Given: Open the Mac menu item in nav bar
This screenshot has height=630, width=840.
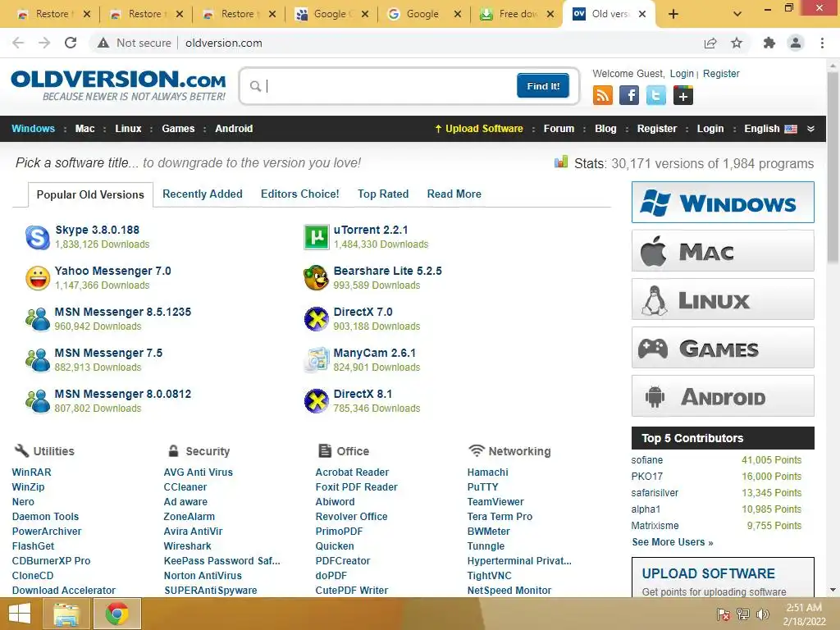Looking at the screenshot, I should [x=84, y=129].
